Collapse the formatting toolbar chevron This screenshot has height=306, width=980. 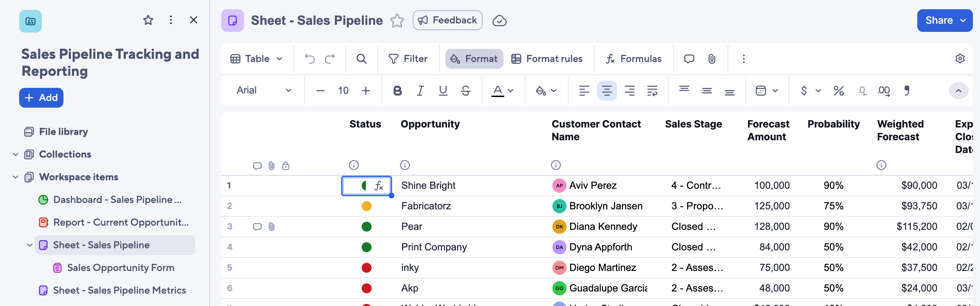(958, 90)
